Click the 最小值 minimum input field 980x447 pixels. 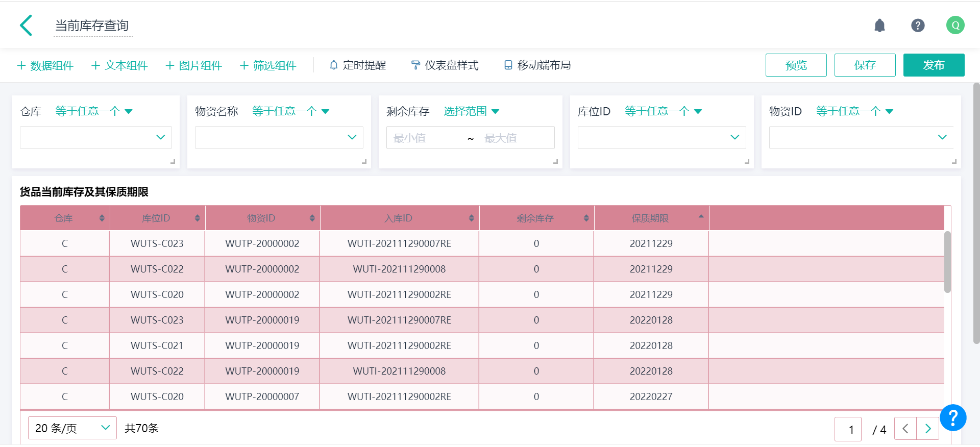(x=424, y=138)
